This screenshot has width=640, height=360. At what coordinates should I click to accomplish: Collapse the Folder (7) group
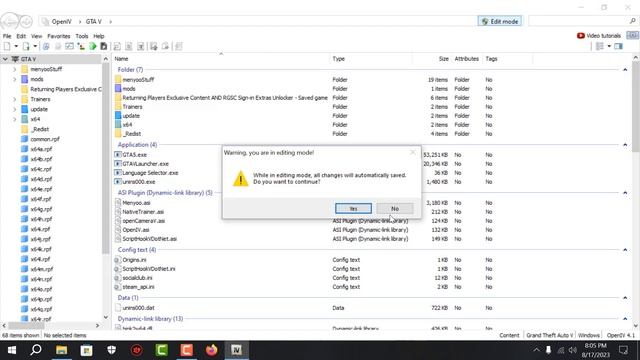[x=625, y=70]
